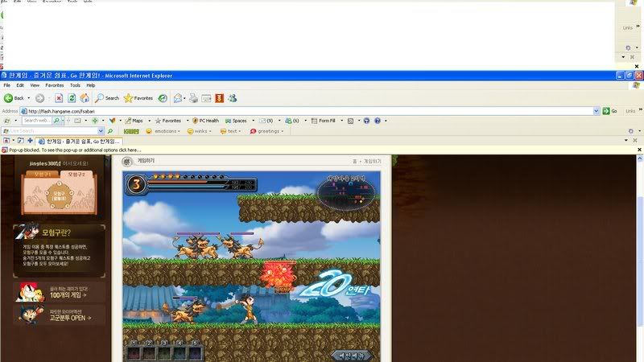Viewport: 644px width, 362px height.
Task: Expand the address bar dropdown arrow
Action: tap(597, 111)
